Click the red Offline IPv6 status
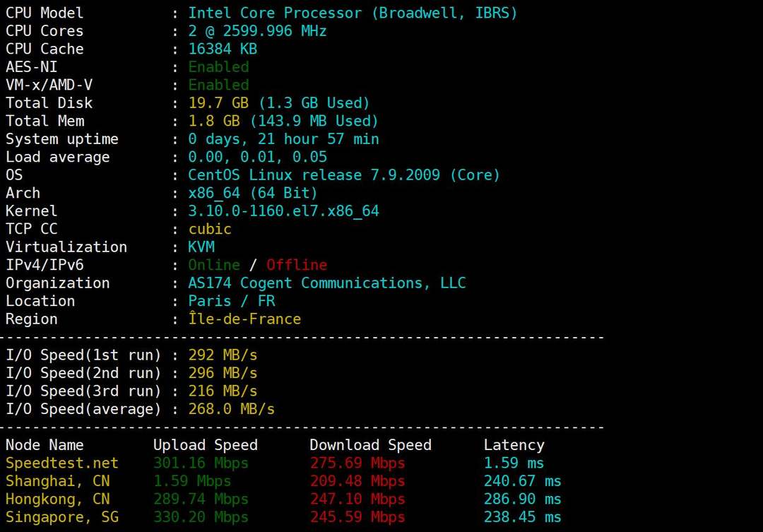763x532 pixels. pos(297,265)
